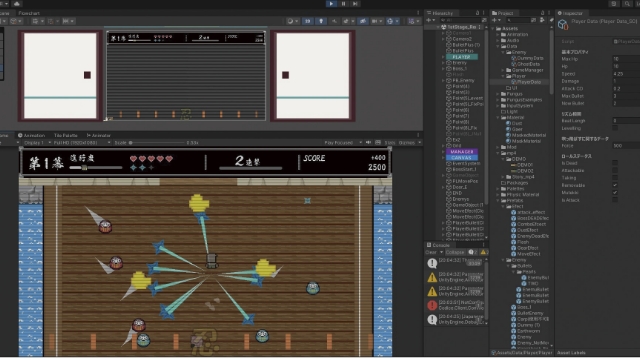Select the PlayerData asset in Project
Image resolution: width=640 pixels, height=360 pixels.
(527, 82)
